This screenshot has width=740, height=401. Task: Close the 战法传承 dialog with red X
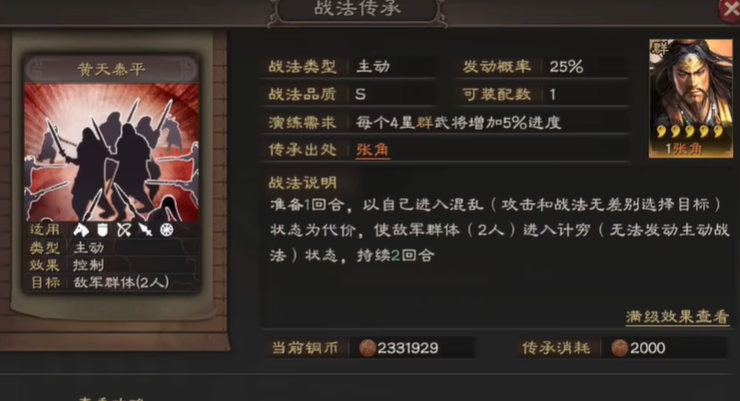(x=730, y=10)
